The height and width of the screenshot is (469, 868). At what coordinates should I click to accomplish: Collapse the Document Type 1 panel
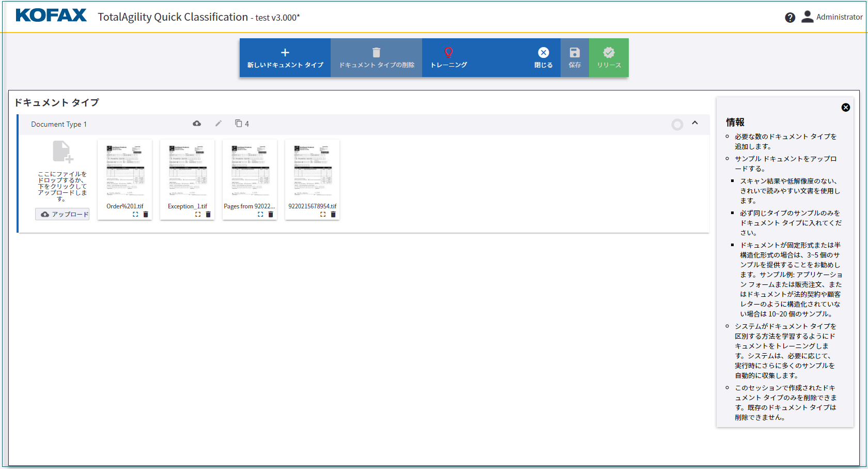[x=695, y=123]
